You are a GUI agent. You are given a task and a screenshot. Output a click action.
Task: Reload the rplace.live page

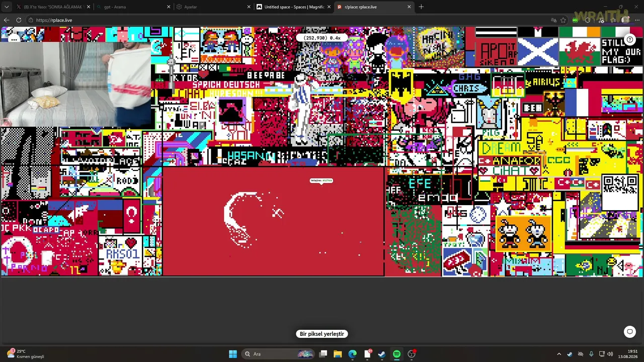(x=19, y=20)
